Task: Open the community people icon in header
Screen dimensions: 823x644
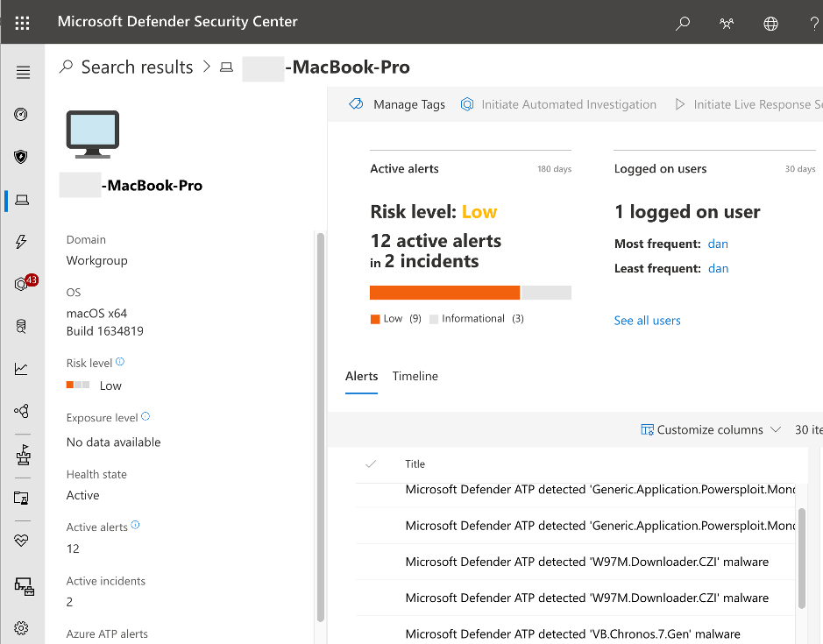Action: [727, 23]
